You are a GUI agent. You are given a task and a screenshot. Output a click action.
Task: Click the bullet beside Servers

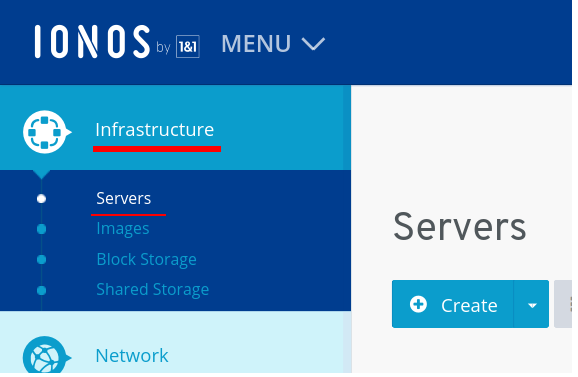(41, 199)
